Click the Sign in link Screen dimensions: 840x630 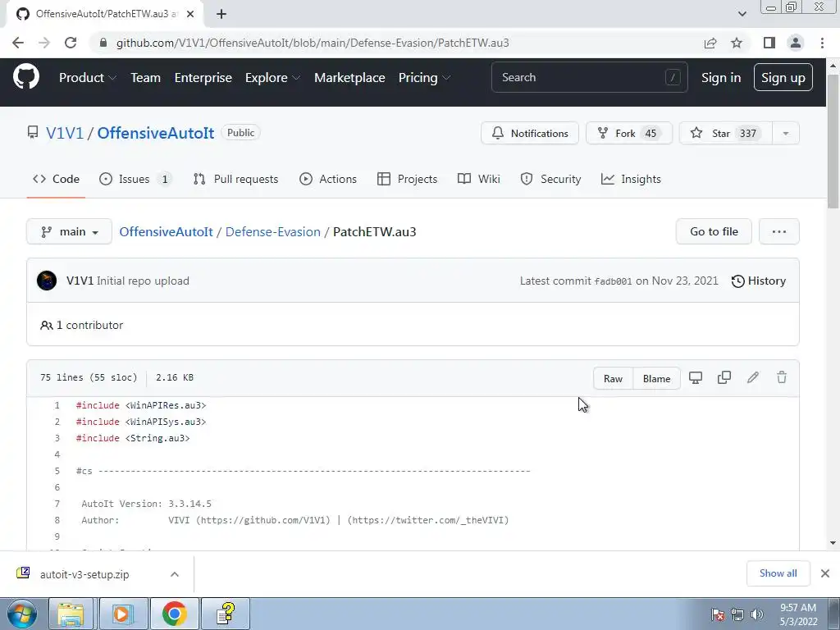[x=721, y=78]
